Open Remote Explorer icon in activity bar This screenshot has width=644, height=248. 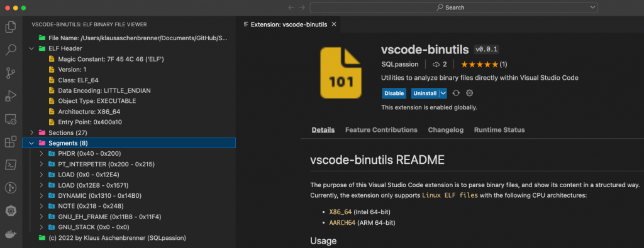(11, 119)
